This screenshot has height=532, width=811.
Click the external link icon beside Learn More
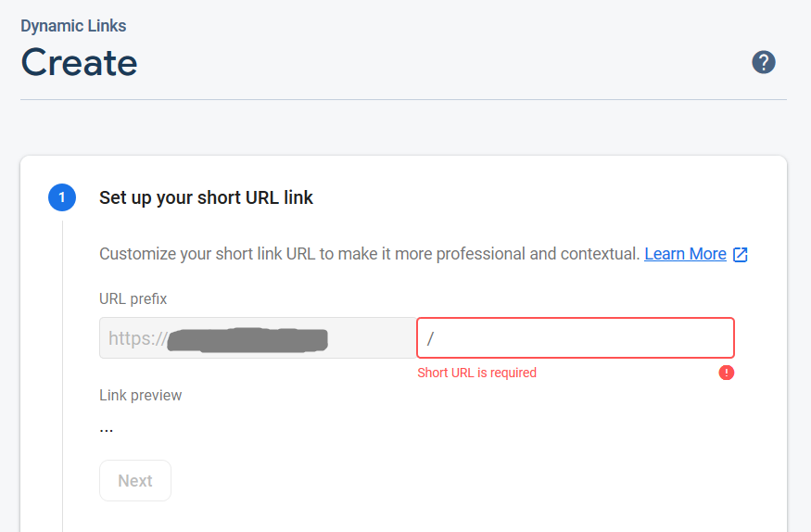(x=741, y=254)
